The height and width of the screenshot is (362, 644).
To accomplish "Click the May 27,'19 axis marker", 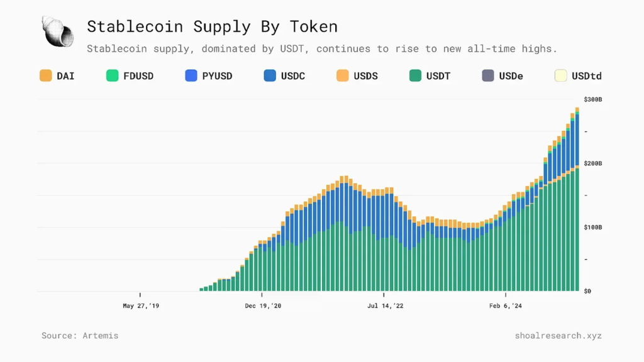I will tap(140, 306).
